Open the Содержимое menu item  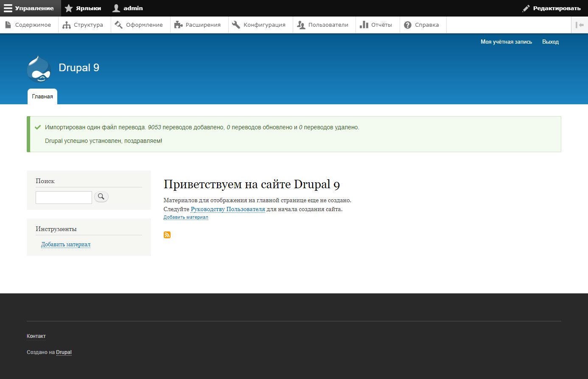[x=29, y=25]
